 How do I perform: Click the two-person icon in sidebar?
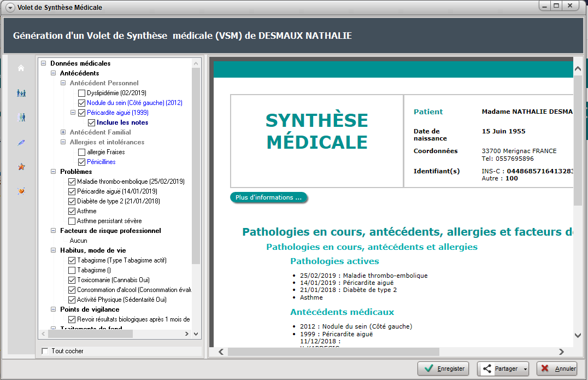21,117
